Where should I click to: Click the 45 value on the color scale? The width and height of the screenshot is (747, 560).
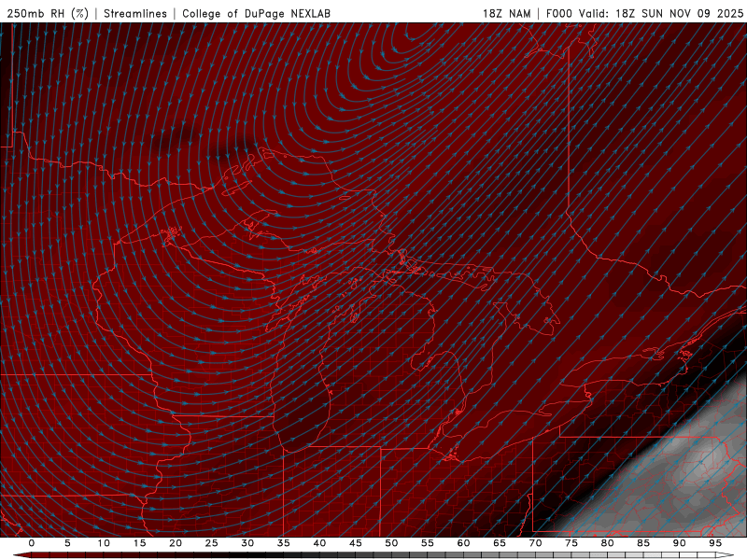pos(356,543)
